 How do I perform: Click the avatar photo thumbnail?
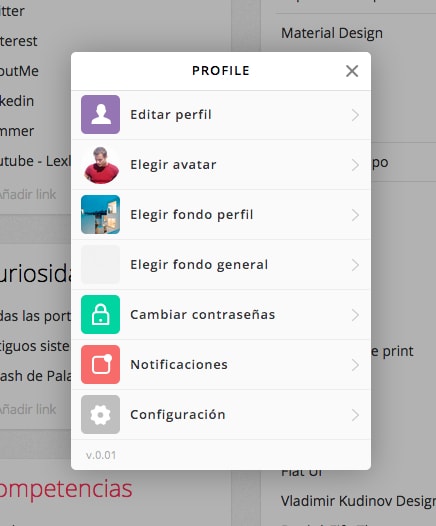[x=100, y=164]
